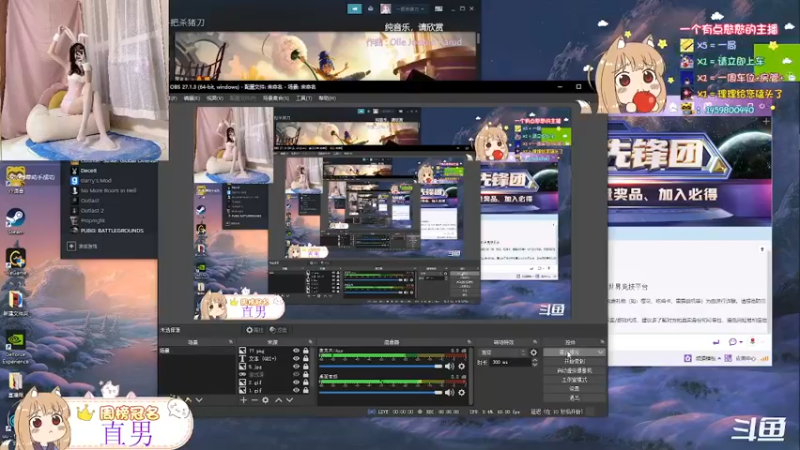The height and width of the screenshot is (450, 800).
Task: Open 新建文档 desktop file icon
Action: 15,304
